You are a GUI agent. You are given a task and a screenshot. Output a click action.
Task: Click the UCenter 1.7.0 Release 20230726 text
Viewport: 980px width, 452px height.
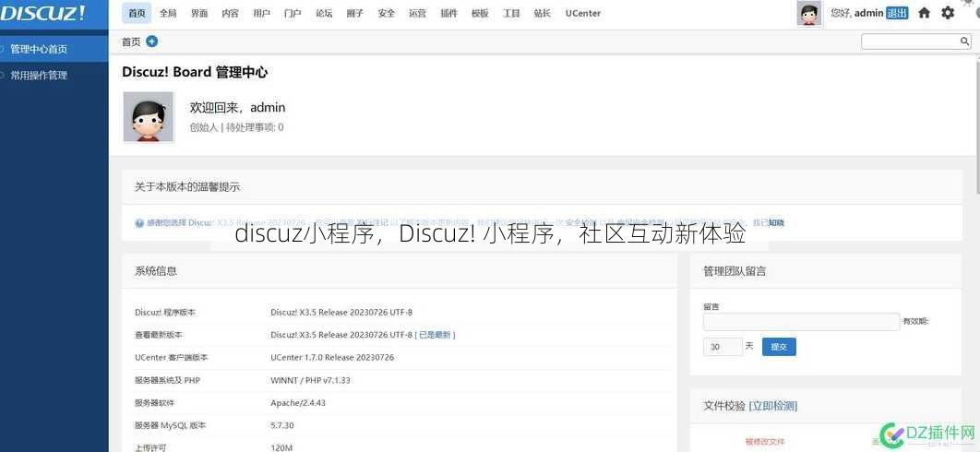click(x=332, y=358)
